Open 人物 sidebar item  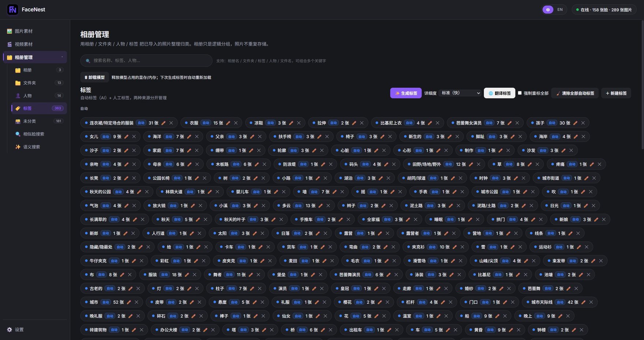(39, 96)
